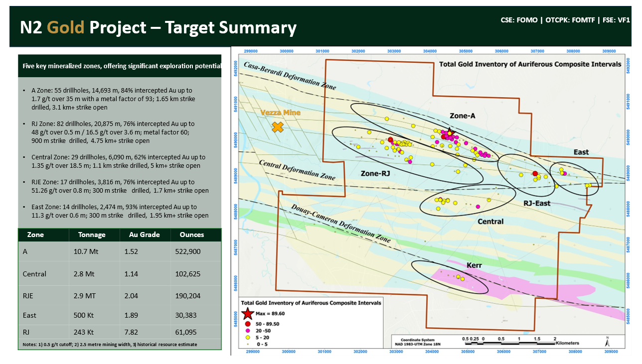
Task: Select the East Zone drillholes bullet
Action: (x=116, y=211)
